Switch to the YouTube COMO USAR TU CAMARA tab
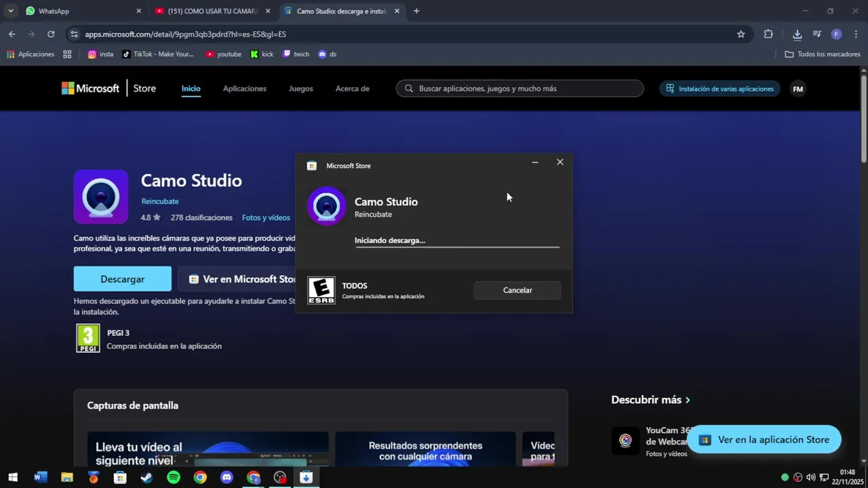Screen dimensions: 868x488 (x=212, y=11)
